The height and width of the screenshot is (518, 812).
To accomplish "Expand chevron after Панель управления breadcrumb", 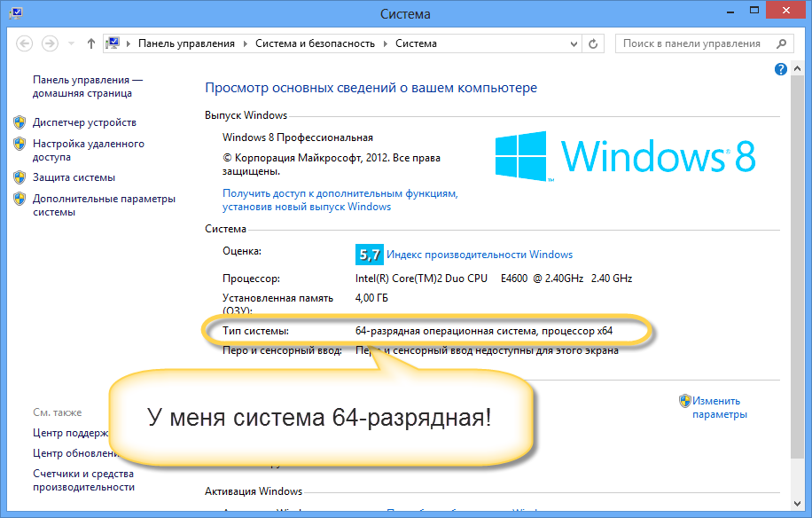I will click(x=246, y=43).
